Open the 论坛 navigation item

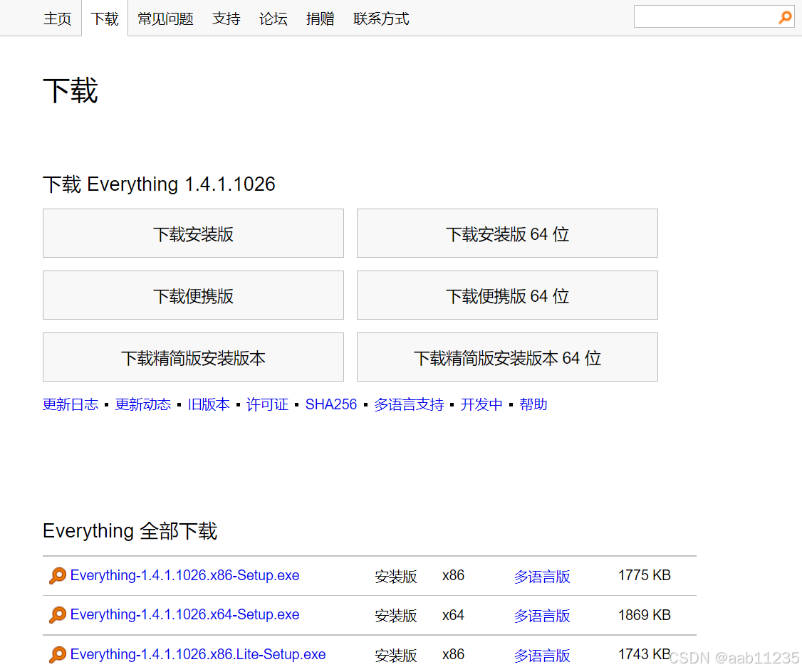[x=273, y=19]
